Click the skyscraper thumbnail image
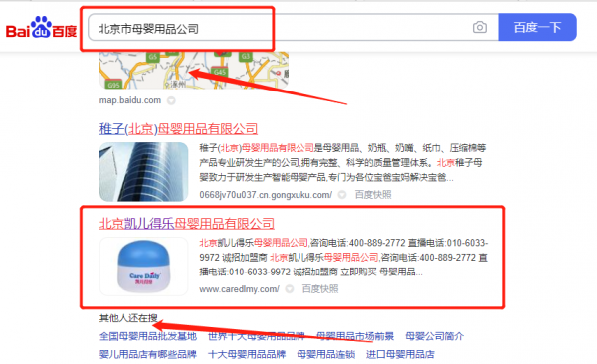Screen dimensions: 597x364 pyautogui.click(x=144, y=172)
